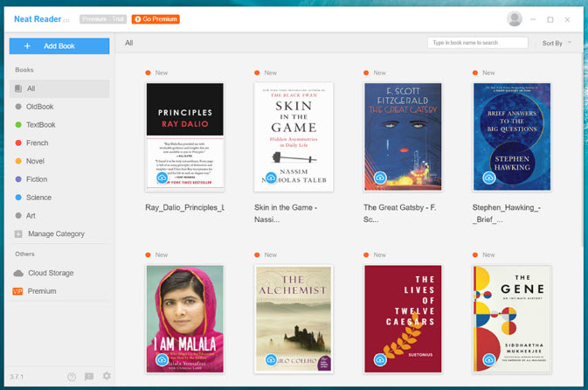Click the book name search field

[x=477, y=42]
